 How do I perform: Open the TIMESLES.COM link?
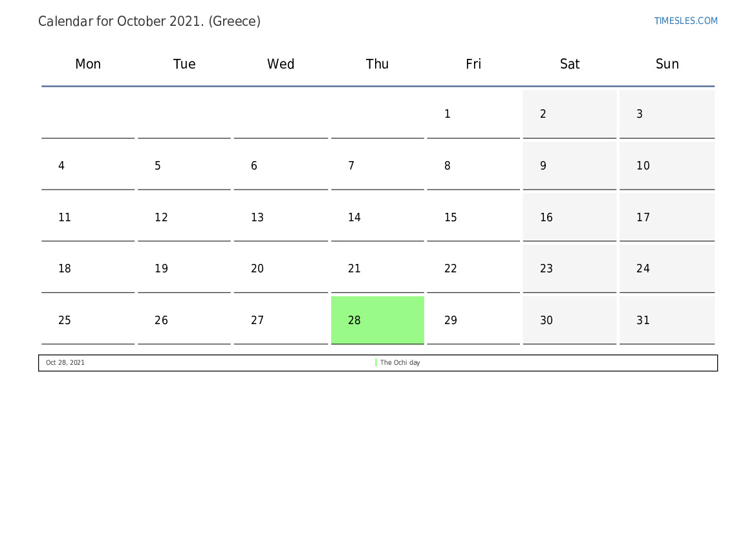(686, 21)
